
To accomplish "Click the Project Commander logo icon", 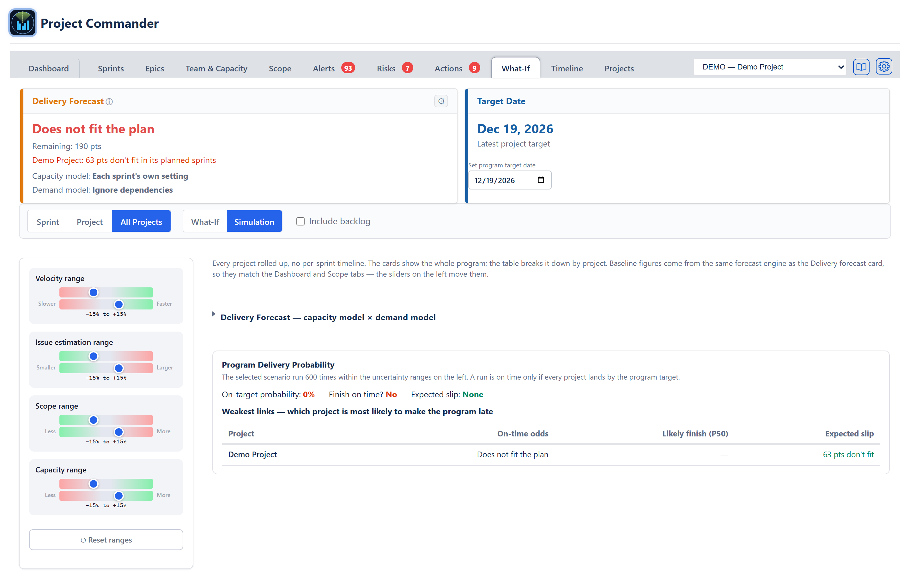I will tap(22, 23).
